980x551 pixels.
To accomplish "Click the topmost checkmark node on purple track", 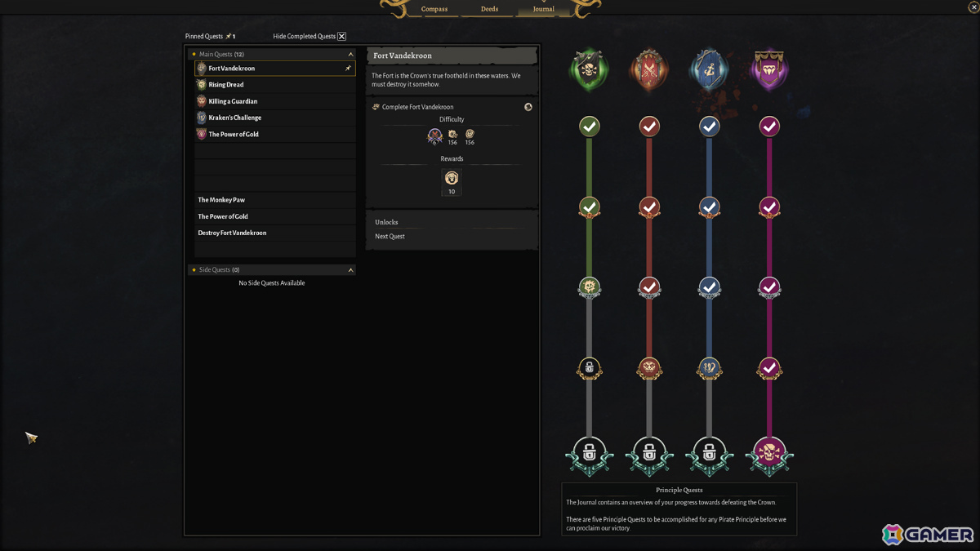I will (x=769, y=127).
